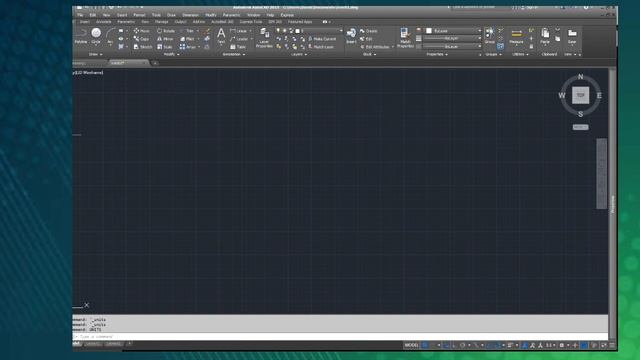Toggle hardware acceleration icon in status bar

584,345
